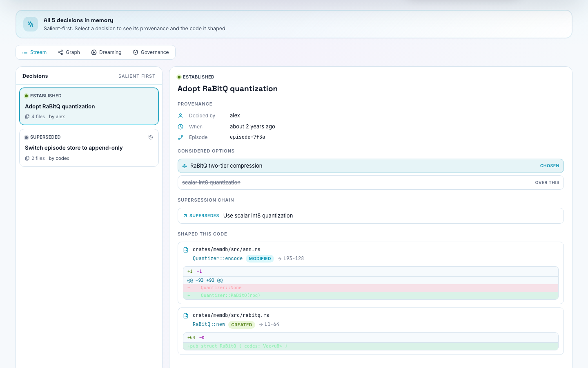Image resolution: width=588 pixels, height=368 pixels.
Task: Click CHOSEN badge
Action: (550, 166)
